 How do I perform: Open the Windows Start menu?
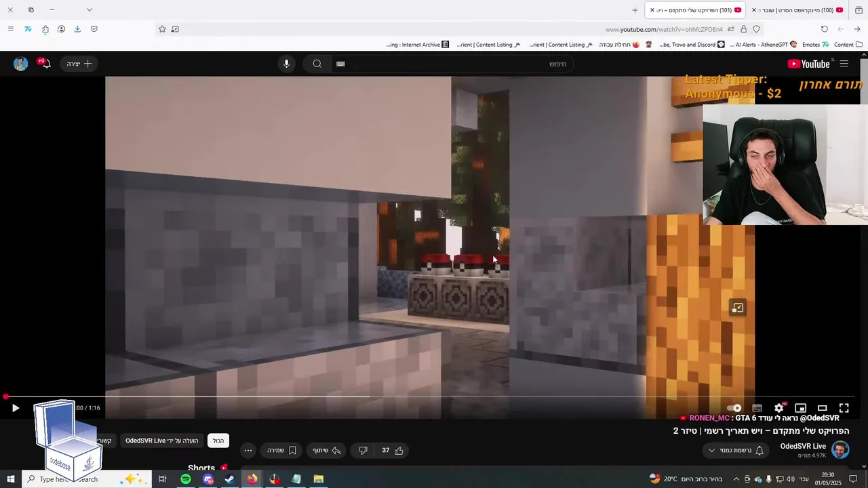click(10, 479)
